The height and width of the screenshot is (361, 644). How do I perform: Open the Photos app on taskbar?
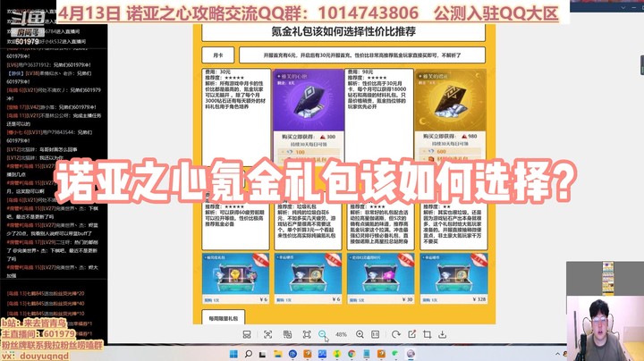click(x=322, y=354)
